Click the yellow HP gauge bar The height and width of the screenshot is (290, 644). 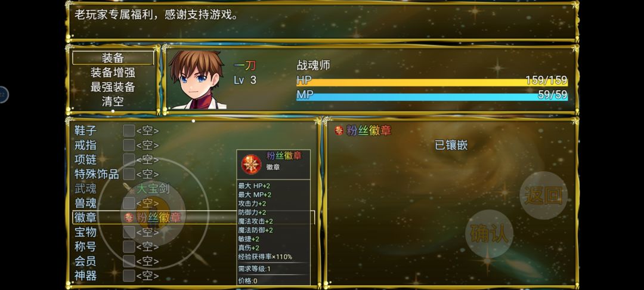click(432, 82)
